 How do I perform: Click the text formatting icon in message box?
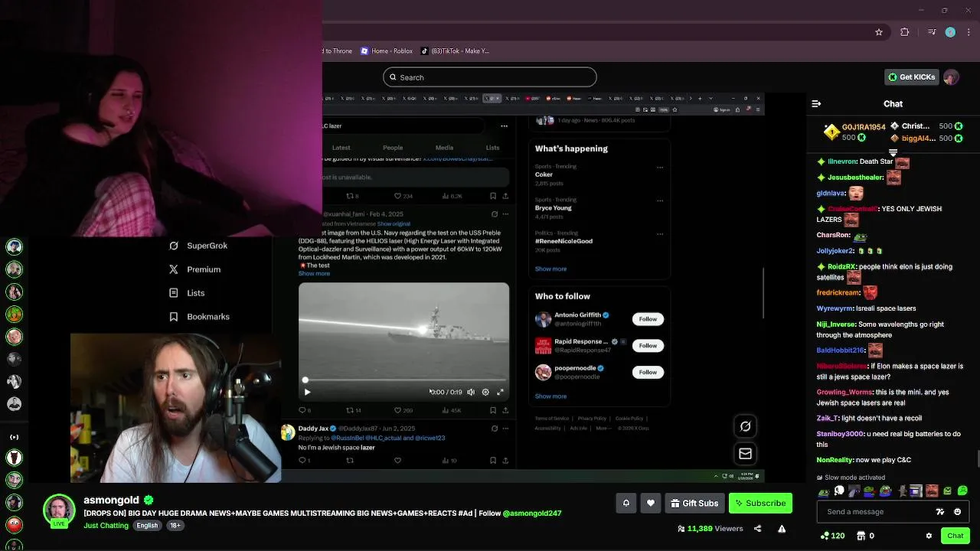940,512
